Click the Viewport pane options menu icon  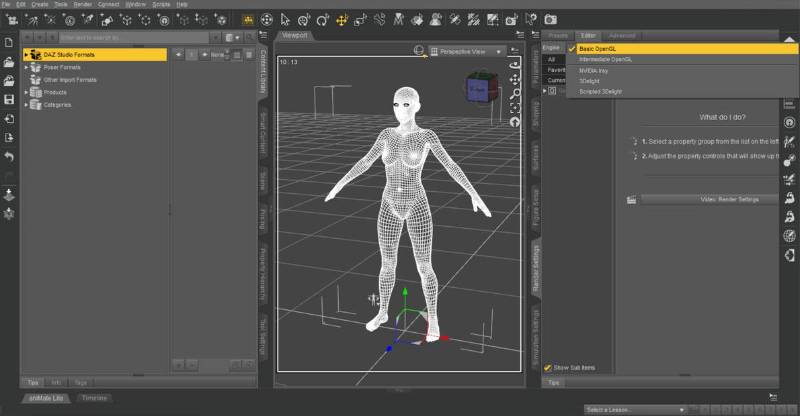[520, 35]
